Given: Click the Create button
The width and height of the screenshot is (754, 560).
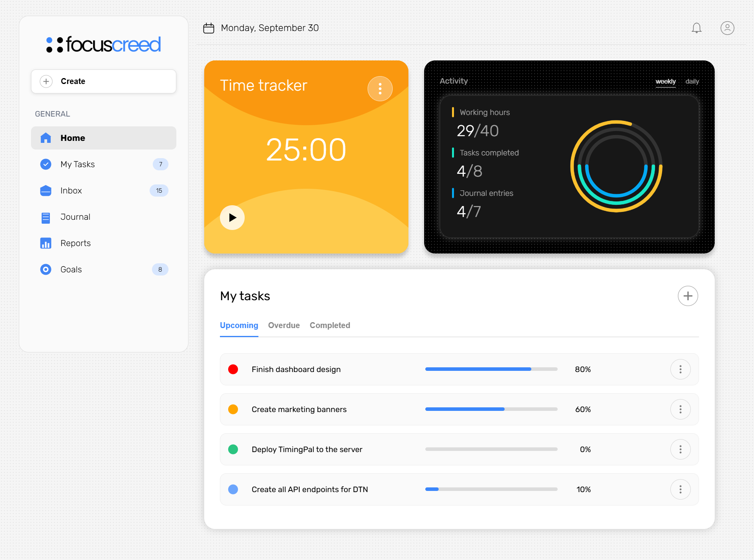Looking at the screenshot, I should click(x=104, y=81).
